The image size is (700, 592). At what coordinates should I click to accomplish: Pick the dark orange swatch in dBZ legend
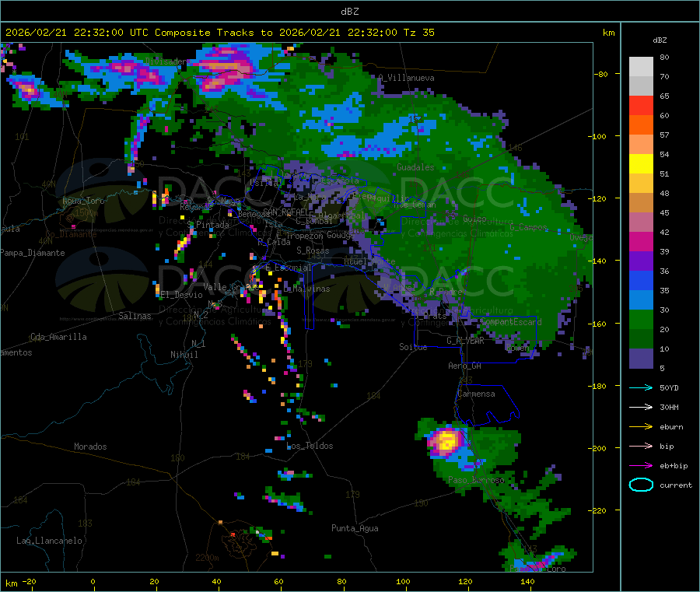(641, 125)
